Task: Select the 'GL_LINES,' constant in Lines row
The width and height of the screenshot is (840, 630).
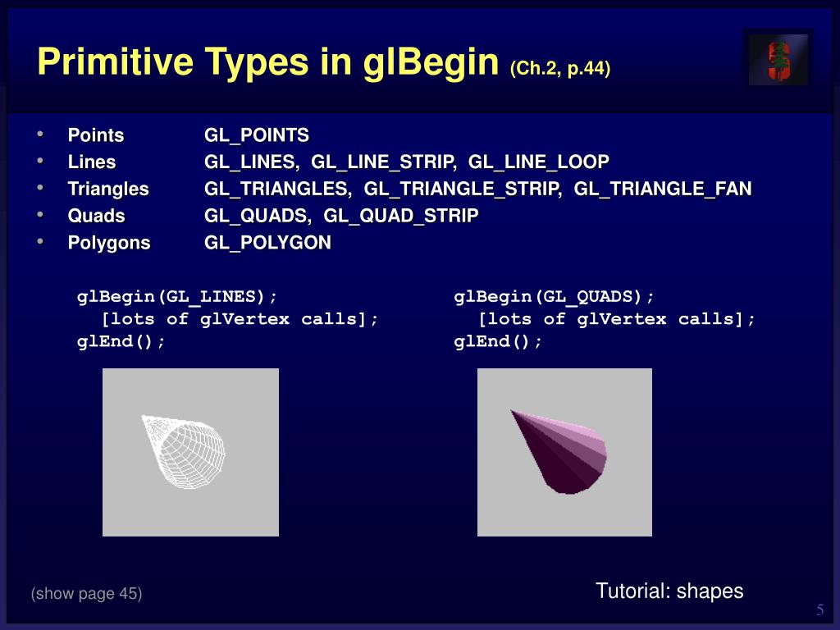Action: pos(252,162)
